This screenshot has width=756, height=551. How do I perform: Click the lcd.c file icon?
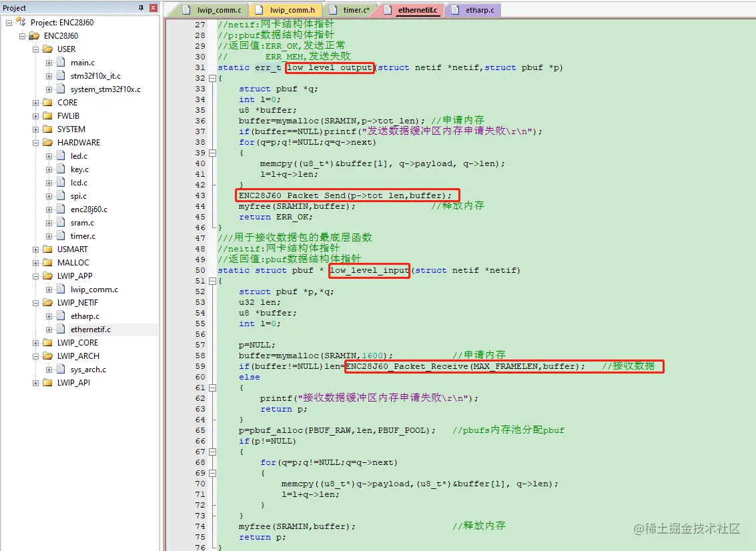[61, 183]
